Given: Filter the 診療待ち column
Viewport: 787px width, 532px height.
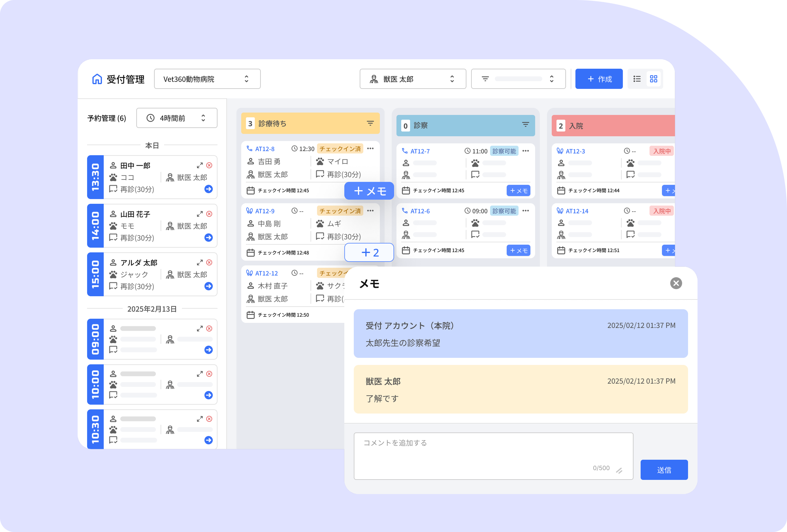Looking at the screenshot, I should tap(370, 124).
